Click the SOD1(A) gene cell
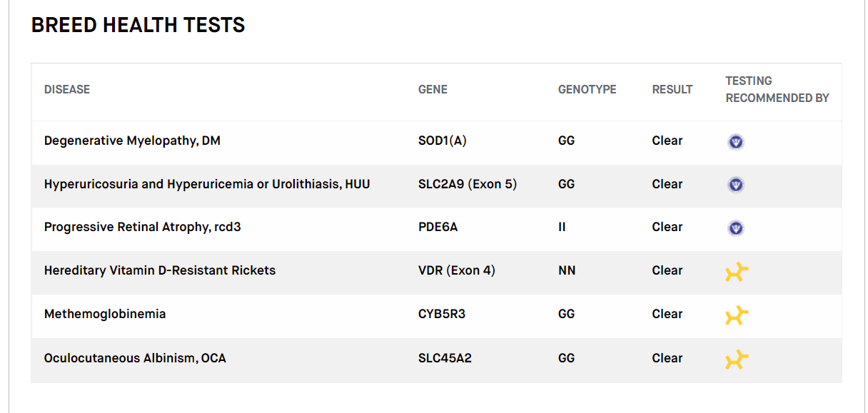Screen dimensions: 868x413 (443, 141)
